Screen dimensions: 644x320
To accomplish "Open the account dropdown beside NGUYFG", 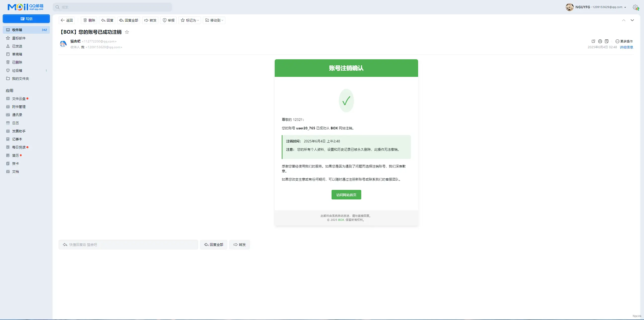I will tap(625, 7).
